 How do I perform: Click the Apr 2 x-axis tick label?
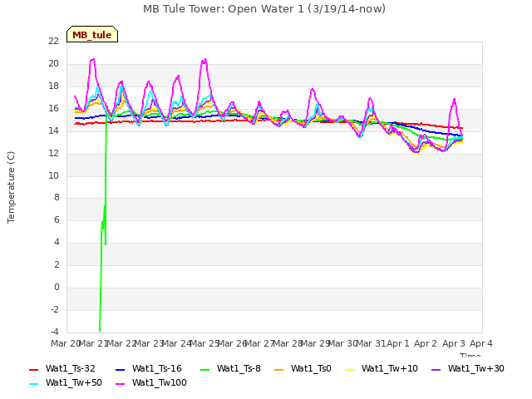click(426, 343)
